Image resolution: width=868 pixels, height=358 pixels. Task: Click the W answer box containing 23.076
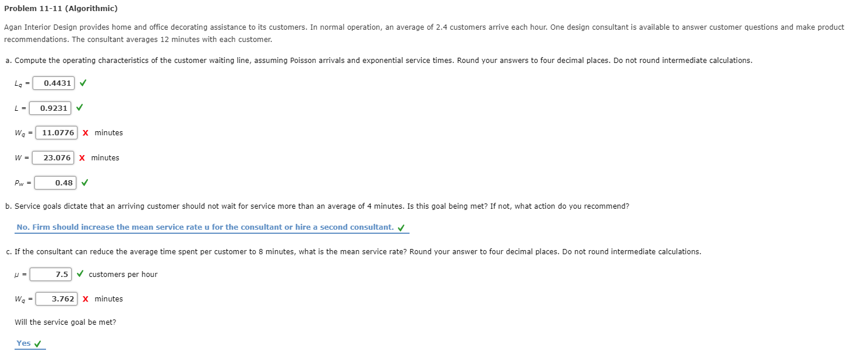[53, 157]
